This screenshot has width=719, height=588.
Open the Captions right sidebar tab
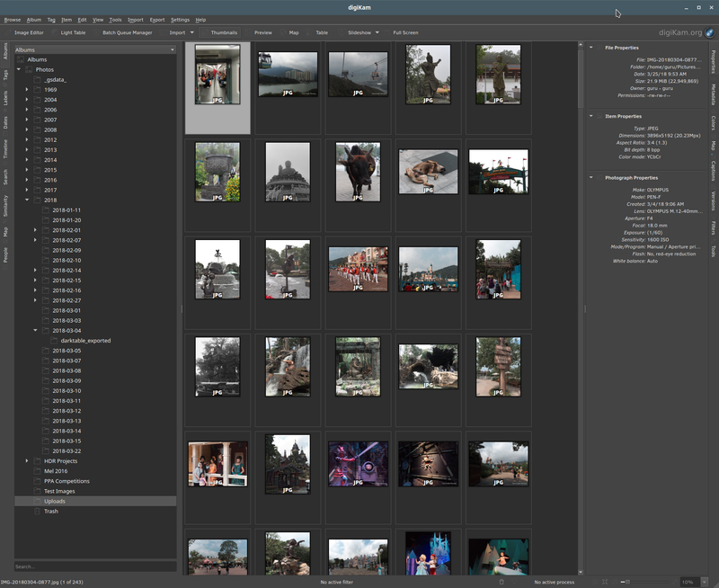[713, 170]
